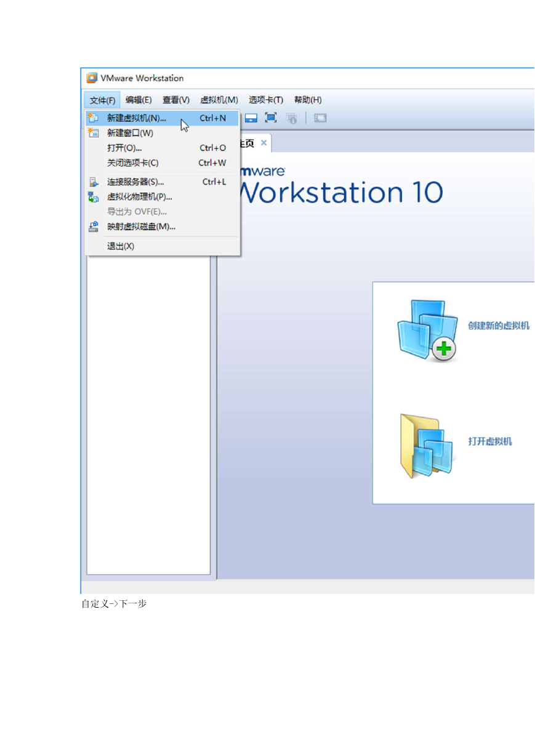Click the connect server menu icon
The width and height of the screenshot is (535, 756).
94,182
